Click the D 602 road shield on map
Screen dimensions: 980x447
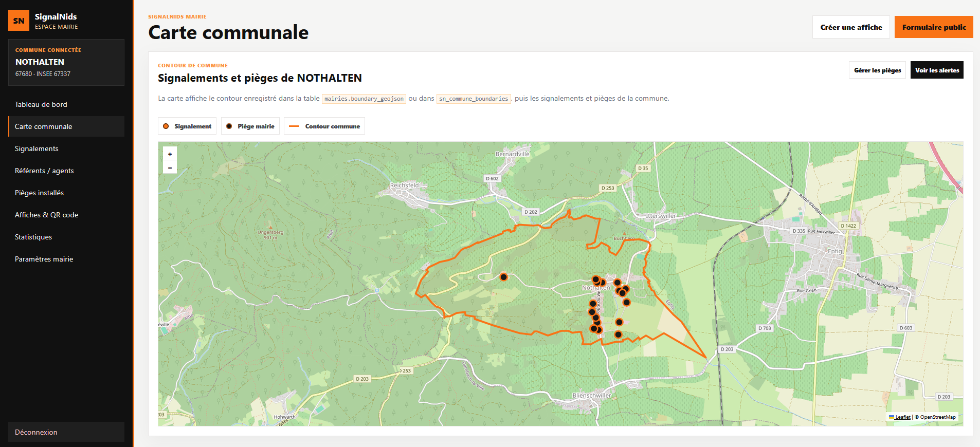click(492, 179)
